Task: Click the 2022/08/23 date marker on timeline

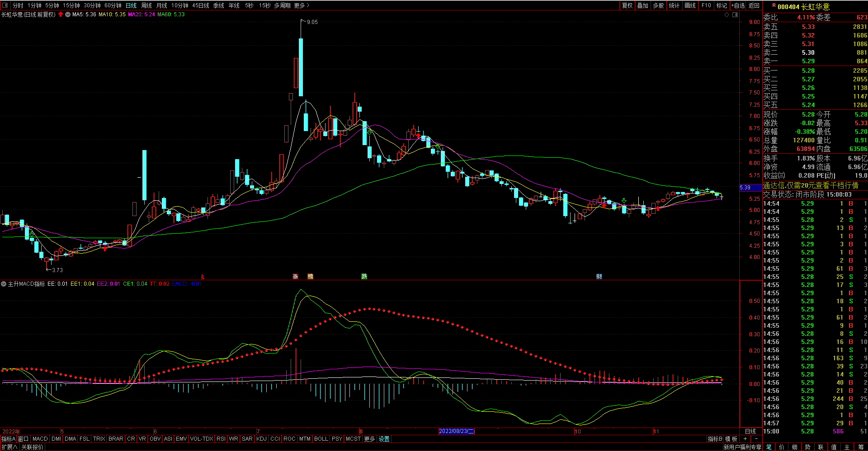Action: [x=457, y=431]
